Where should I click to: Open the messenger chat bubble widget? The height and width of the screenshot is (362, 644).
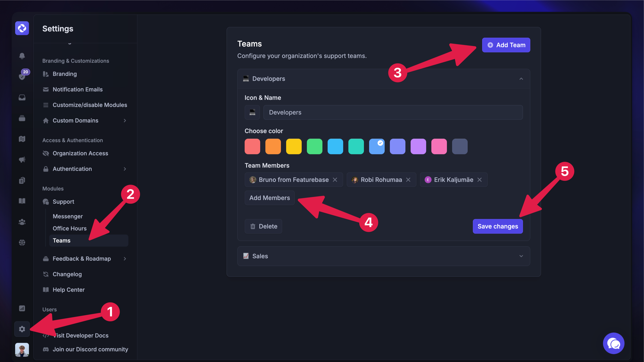(x=613, y=343)
